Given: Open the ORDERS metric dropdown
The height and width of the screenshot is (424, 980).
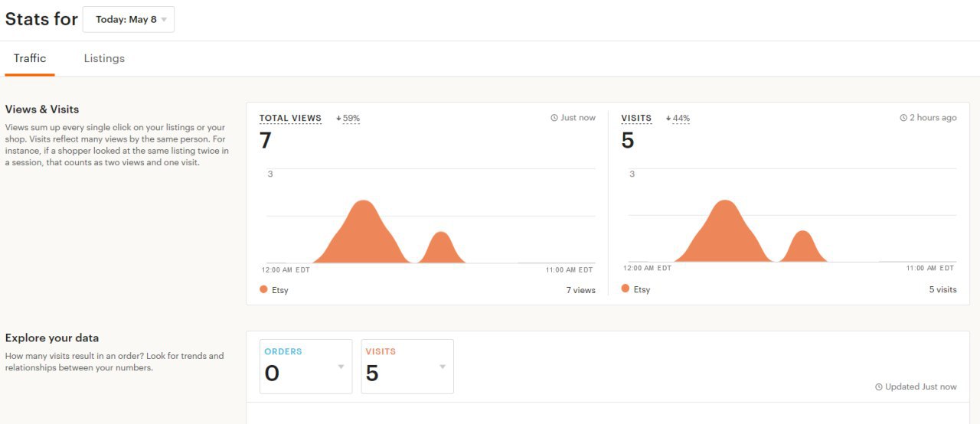Looking at the screenshot, I should coord(306,367).
